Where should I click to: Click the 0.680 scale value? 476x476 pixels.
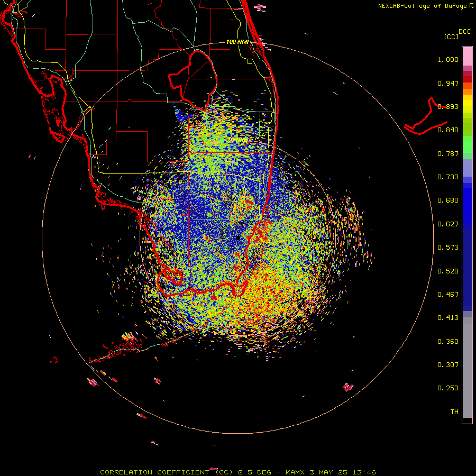click(x=448, y=200)
